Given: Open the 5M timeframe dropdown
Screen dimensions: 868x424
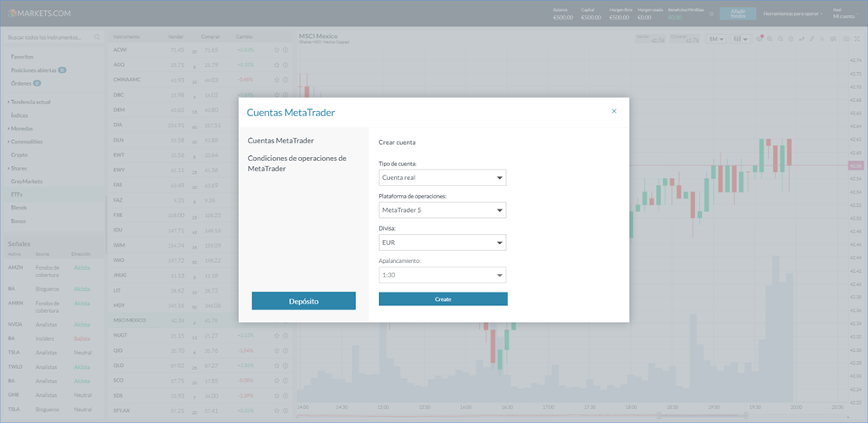Looking at the screenshot, I should pyautogui.click(x=716, y=39).
